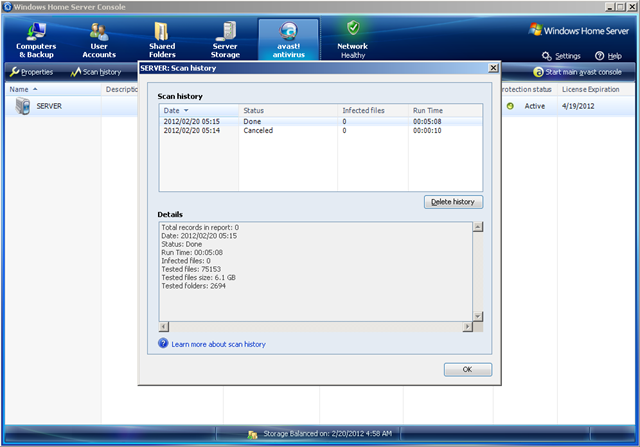
Task: Open the User Accounts tab
Action: point(99,40)
